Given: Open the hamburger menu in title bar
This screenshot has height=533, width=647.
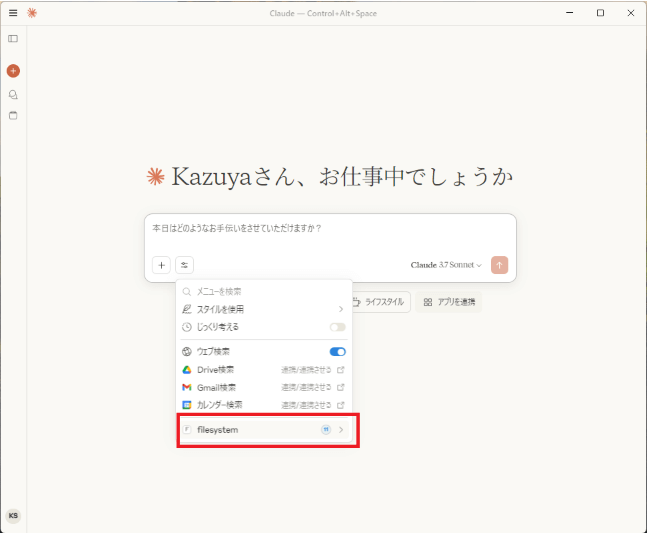Looking at the screenshot, I should (x=13, y=13).
